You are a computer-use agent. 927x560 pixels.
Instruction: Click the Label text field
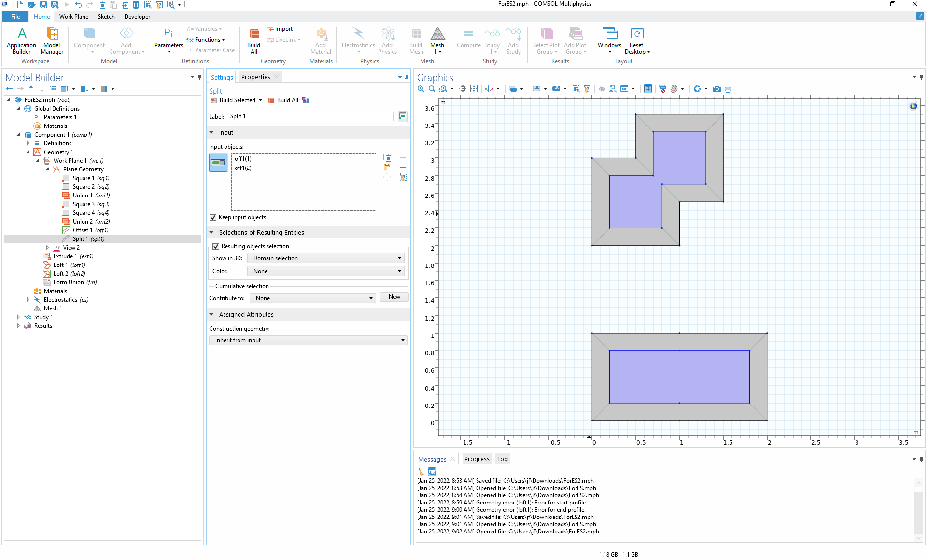311,116
